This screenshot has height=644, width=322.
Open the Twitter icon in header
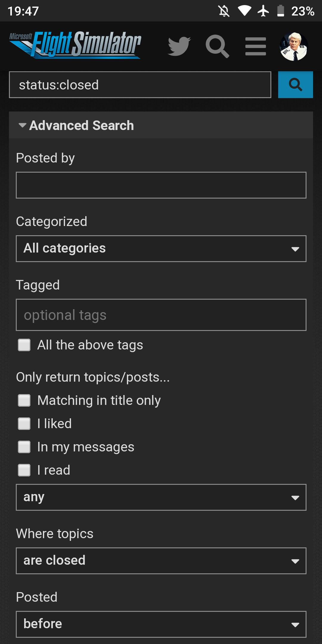coord(179,46)
